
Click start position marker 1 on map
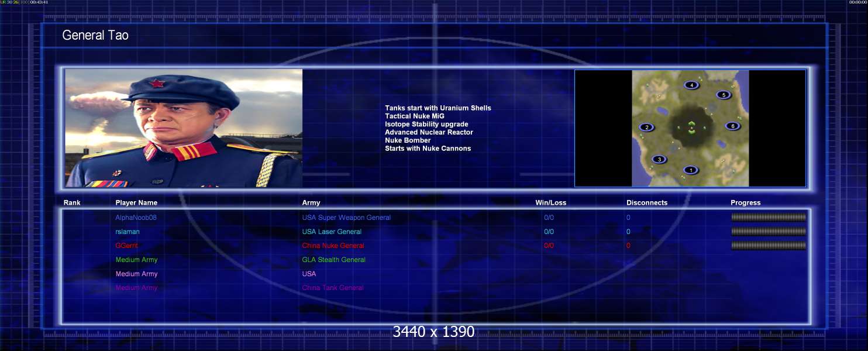point(691,170)
